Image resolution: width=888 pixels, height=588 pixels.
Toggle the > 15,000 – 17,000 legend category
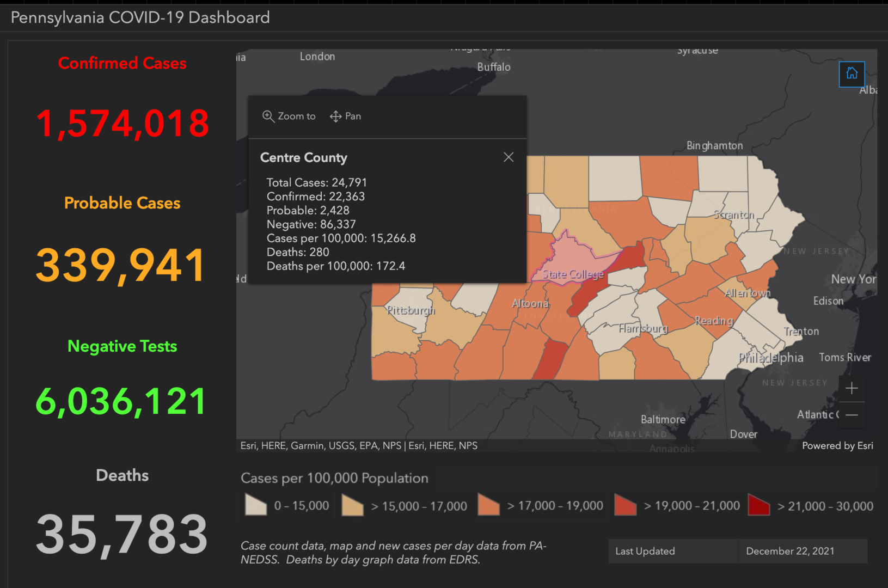click(403, 505)
